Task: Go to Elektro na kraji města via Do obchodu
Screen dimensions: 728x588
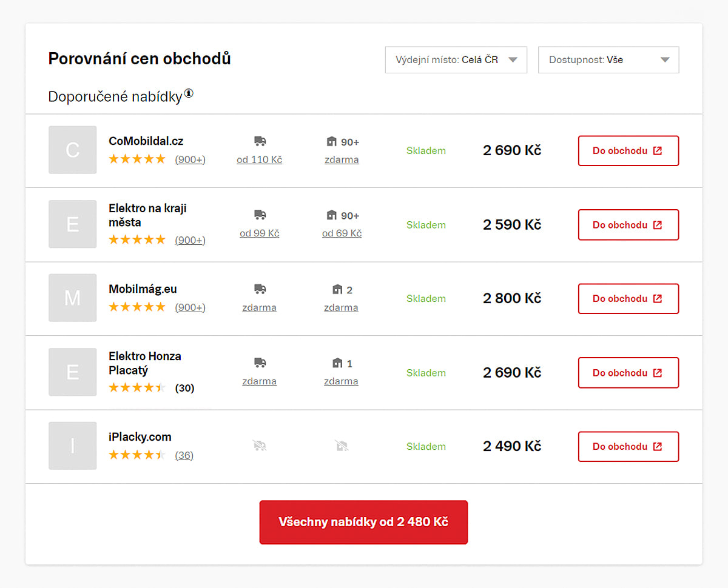Action: click(x=629, y=225)
